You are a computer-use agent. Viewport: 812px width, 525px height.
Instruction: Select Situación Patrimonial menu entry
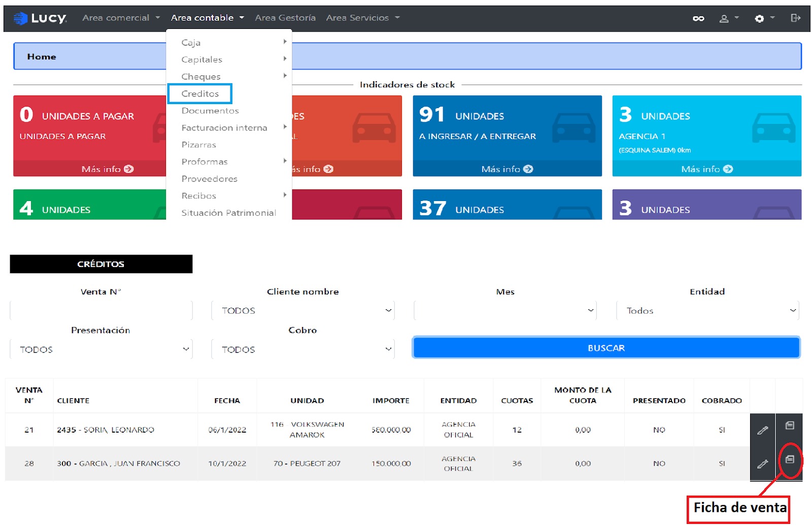pos(228,213)
